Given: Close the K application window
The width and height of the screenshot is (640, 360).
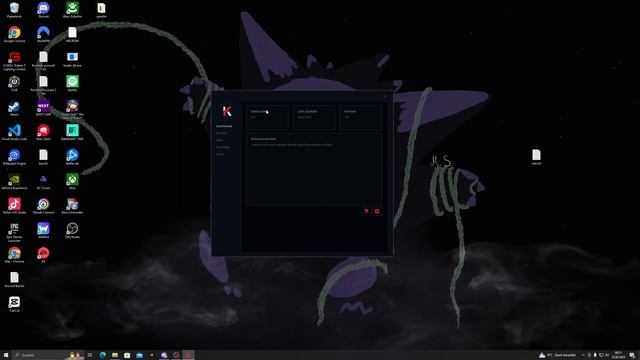Looking at the screenshot, I should [x=384, y=97].
